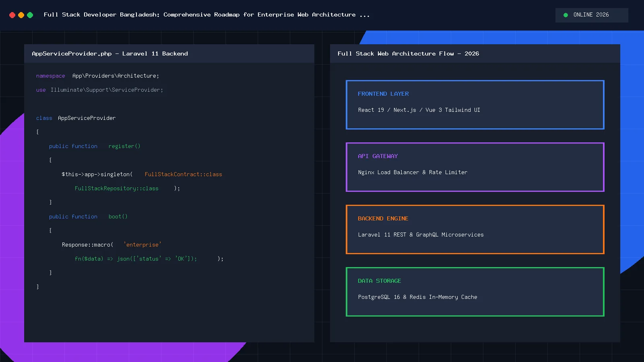Click the yellow minimize dot
This screenshot has height=362, width=644.
[21, 15]
